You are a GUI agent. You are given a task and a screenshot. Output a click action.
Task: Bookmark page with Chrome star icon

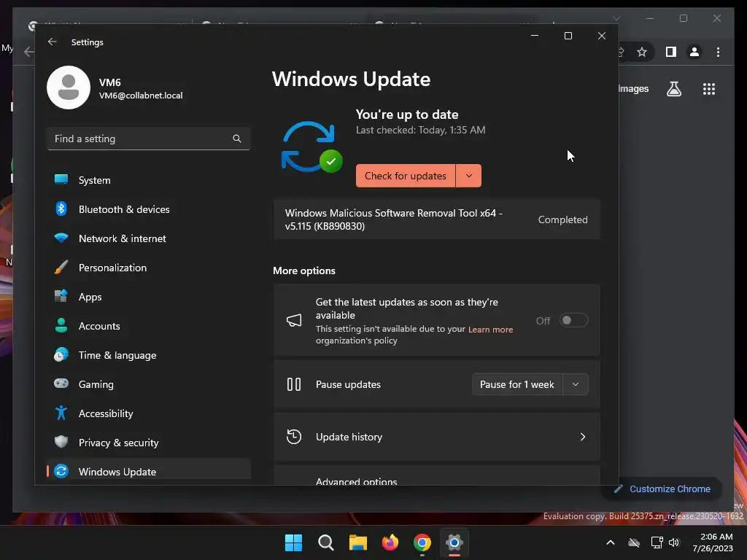(642, 52)
